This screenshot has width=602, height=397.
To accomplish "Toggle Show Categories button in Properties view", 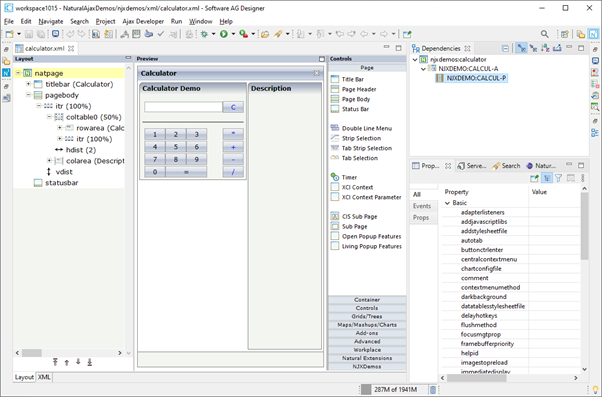I will tap(547, 178).
